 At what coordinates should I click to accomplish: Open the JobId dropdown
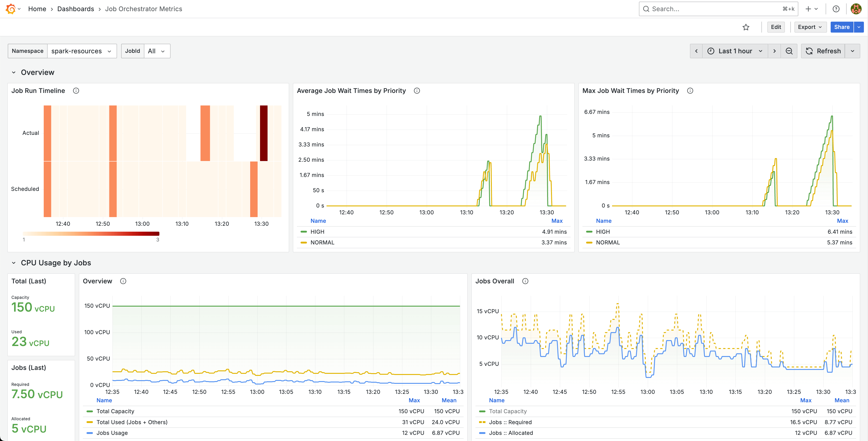[157, 51]
